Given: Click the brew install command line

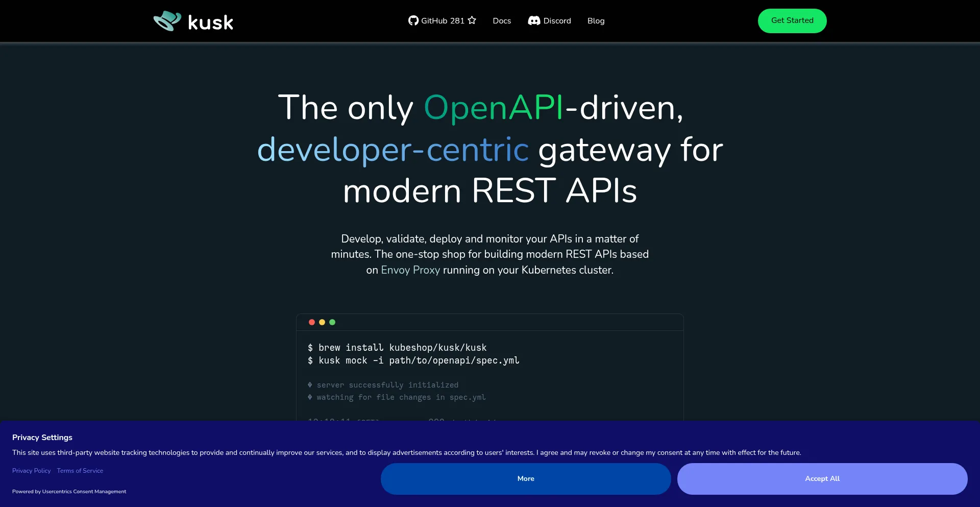Looking at the screenshot, I should point(397,348).
